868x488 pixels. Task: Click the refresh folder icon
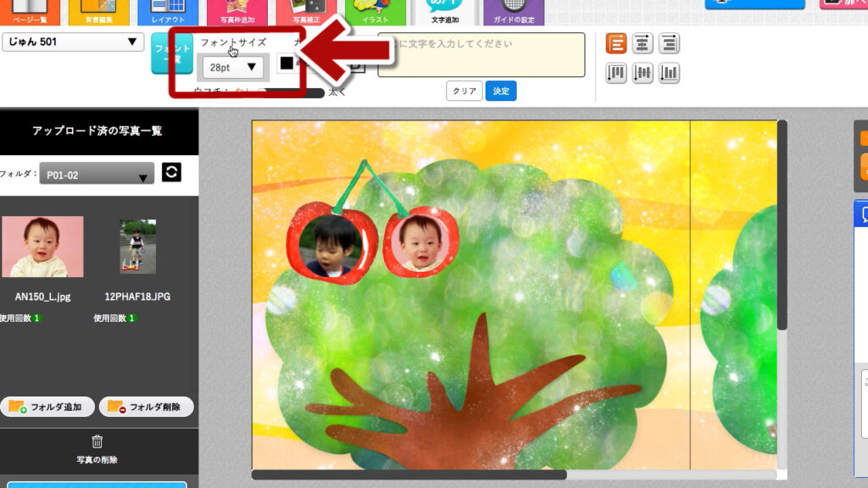[171, 172]
